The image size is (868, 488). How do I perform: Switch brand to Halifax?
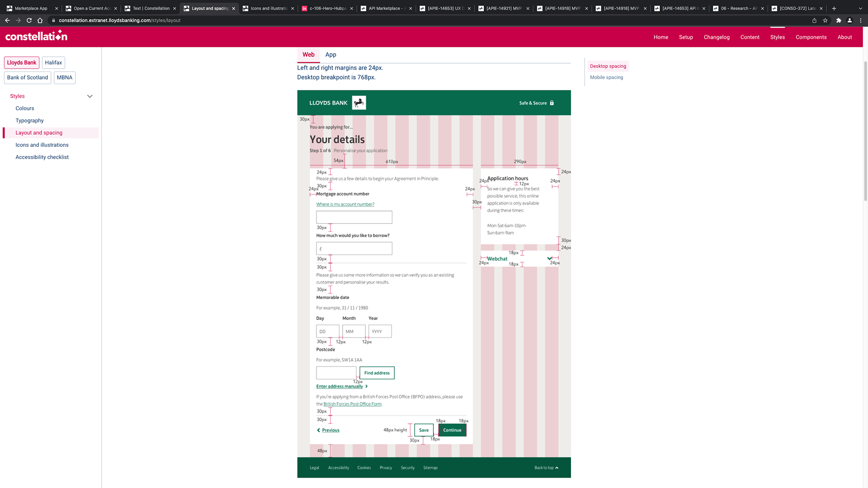[53, 62]
